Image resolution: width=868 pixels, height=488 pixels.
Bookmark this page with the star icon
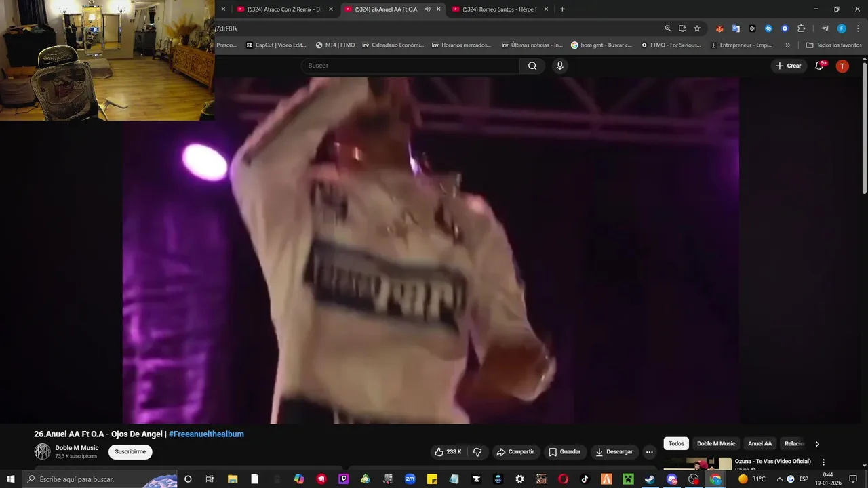696,28
